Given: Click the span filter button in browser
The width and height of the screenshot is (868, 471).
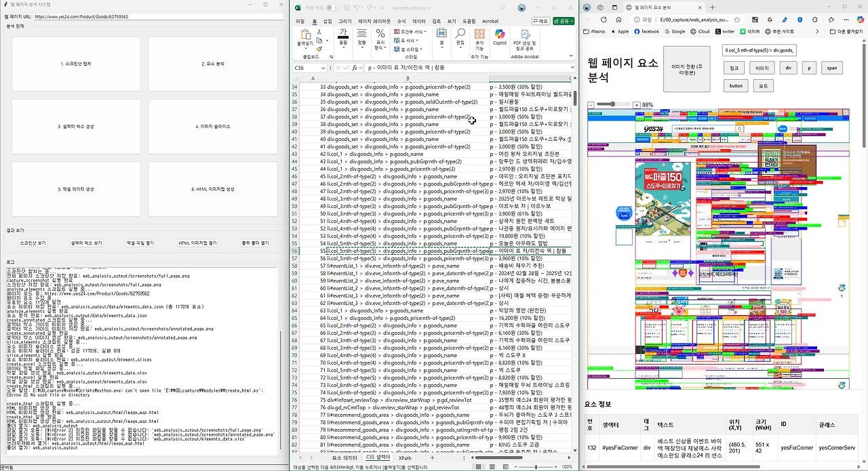Looking at the screenshot, I should pyautogui.click(x=831, y=68).
